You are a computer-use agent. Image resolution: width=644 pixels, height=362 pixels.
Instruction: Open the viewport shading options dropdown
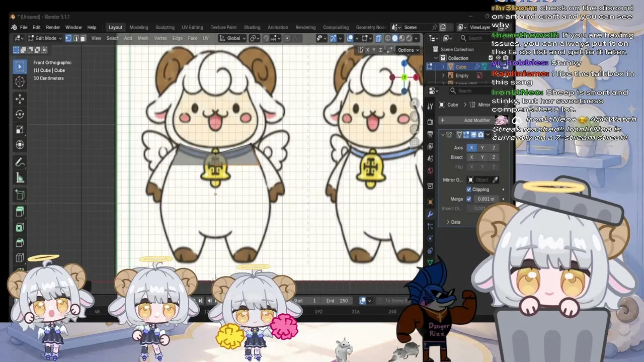tap(417, 38)
